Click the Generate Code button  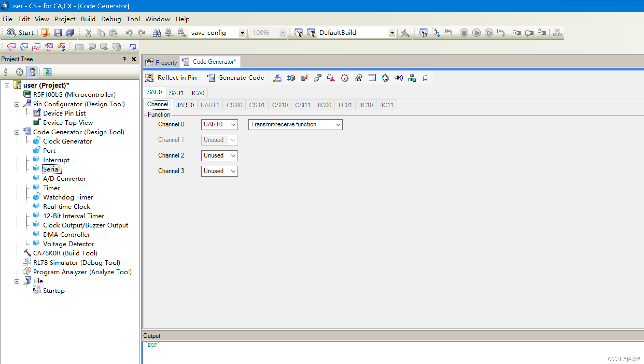[x=236, y=78]
